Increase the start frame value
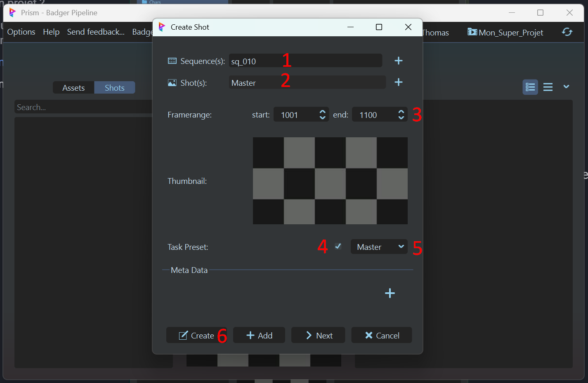 click(x=323, y=112)
